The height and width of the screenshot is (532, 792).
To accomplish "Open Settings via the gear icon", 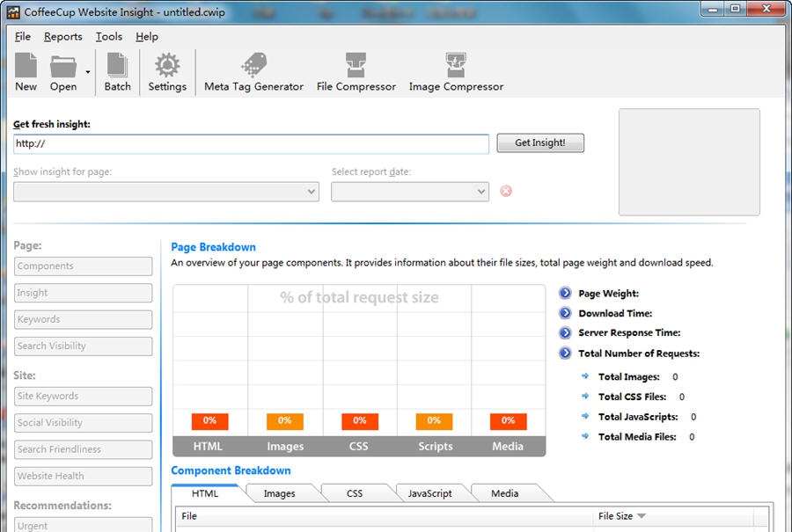I will [x=167, y=71].
